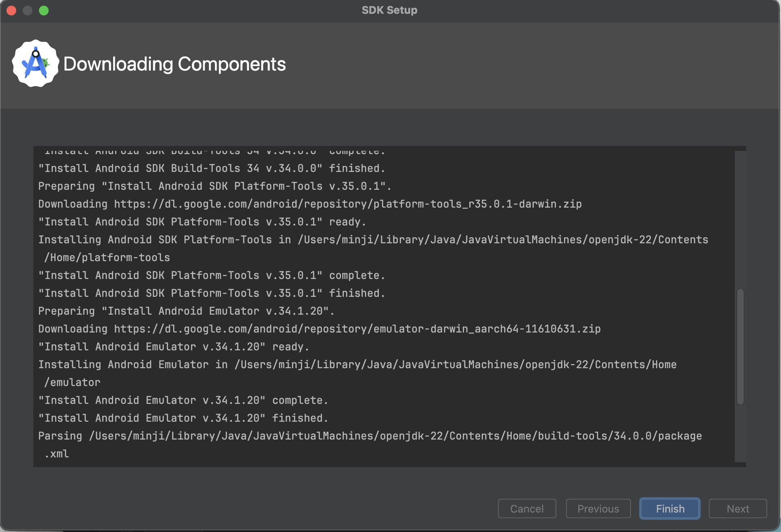Viewport: 781px width, 532px height.
Task: Click Preparing "Install Android SDK Platform-Tools" line
Action: (215, 186)
